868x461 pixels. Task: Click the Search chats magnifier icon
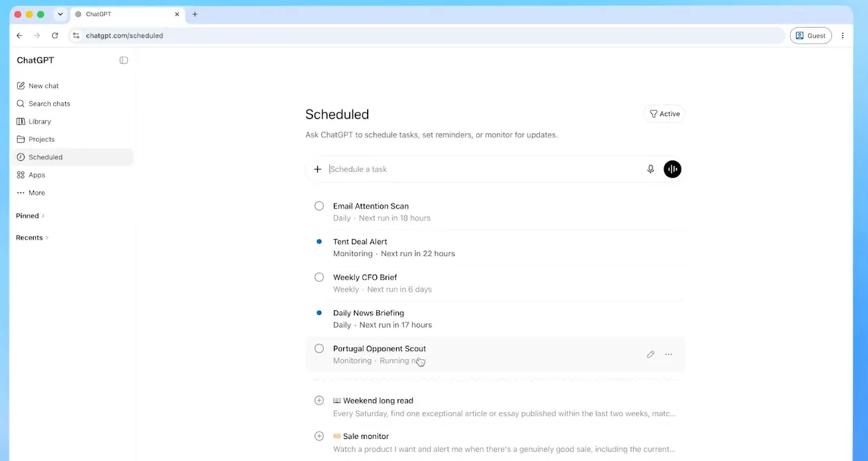coord(20,104)
